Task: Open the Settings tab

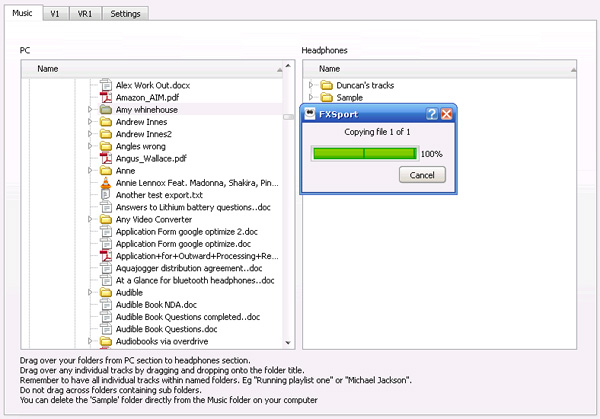Action: pyautogui.click(x=125, y=14)
